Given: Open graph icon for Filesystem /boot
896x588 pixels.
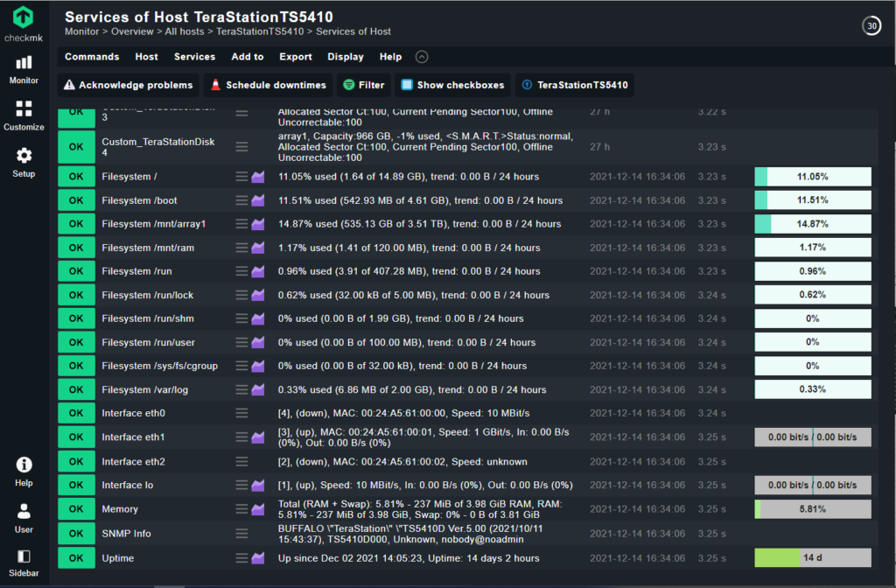Looking at the screenshot, I should pos(258,200).
